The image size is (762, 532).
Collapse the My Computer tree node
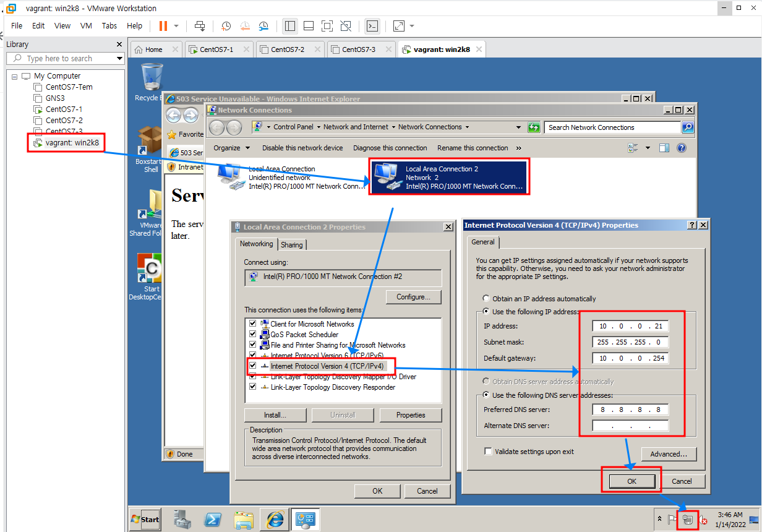click(14, 76)
